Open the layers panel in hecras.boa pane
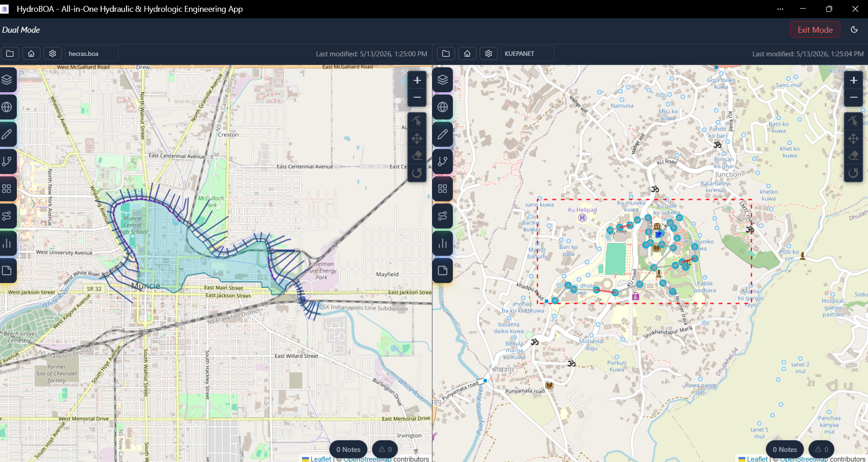868x462 pixels. pos(7,80)
